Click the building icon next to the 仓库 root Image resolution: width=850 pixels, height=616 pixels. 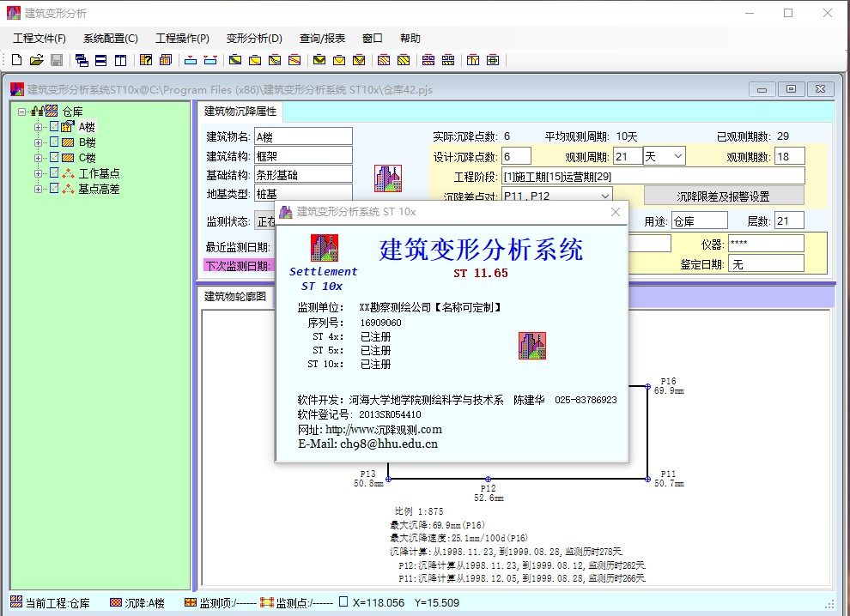pos(51,112)
